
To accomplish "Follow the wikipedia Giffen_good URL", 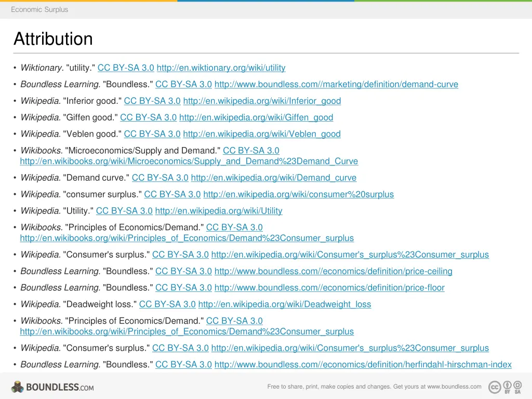I will [256, 117].
